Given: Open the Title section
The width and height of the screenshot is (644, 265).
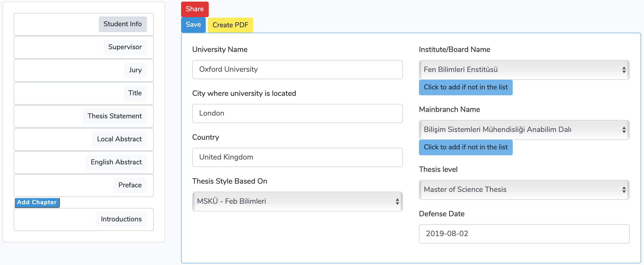Looking at the screenshot, I should [x=135, y=93].
